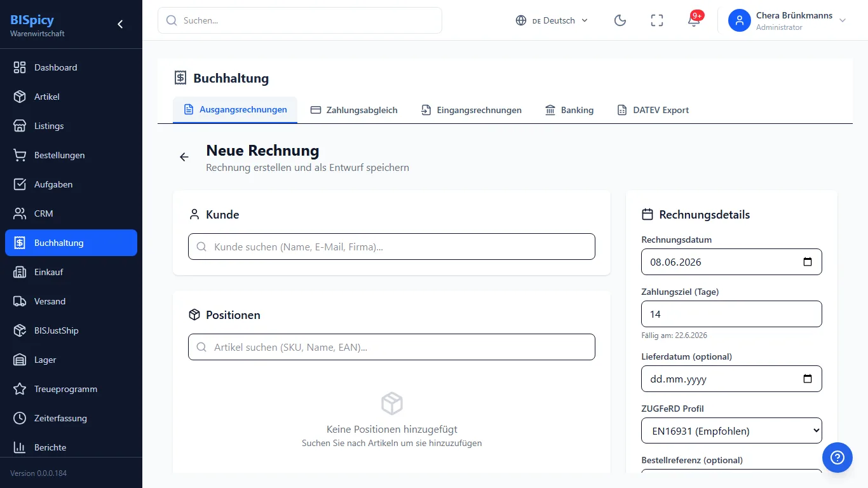Open Versand in the sidebar
Screen dimensions: 868x488
click(x=71, y=301)
